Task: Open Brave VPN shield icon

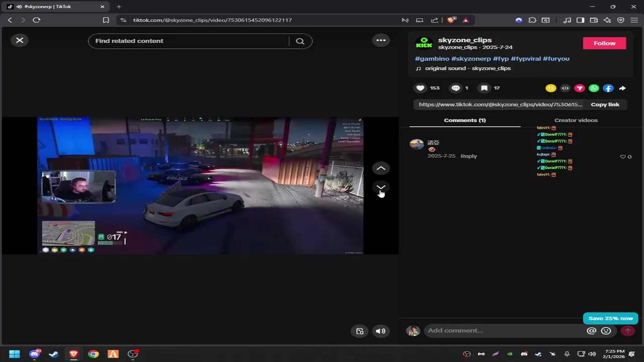Action: (x=621, y=20)
